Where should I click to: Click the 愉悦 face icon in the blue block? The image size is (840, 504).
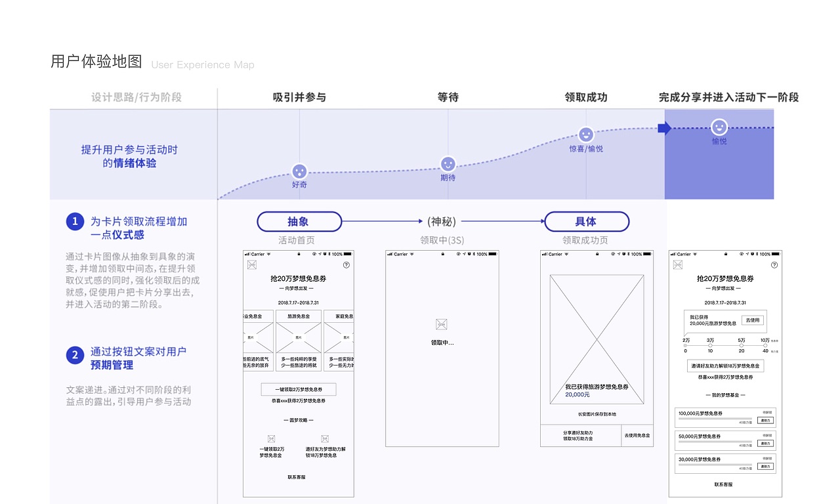click(719, 126)
